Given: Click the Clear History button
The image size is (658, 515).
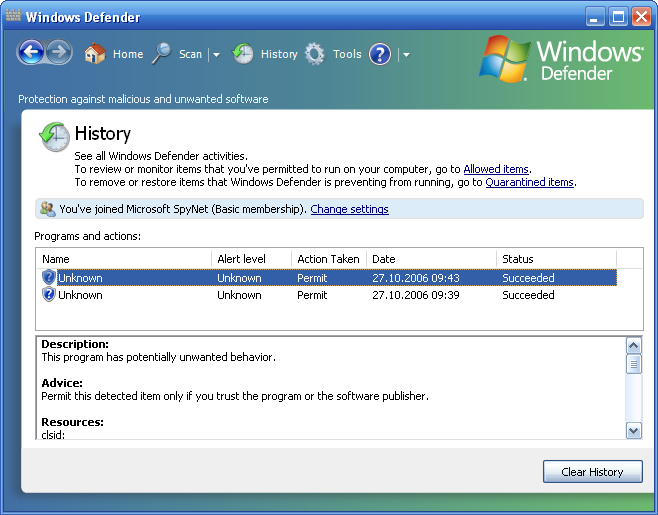Looking at the screenshot, I should 593,472.
